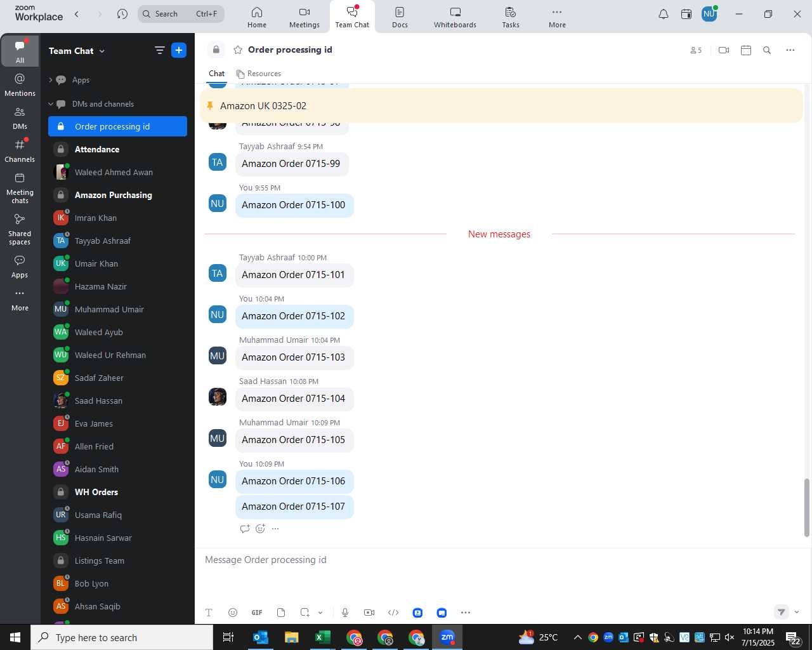This screenshot has height=650, width=812.
Task: Add emoji reaction to last message
Action: click(x=260, y=529)
